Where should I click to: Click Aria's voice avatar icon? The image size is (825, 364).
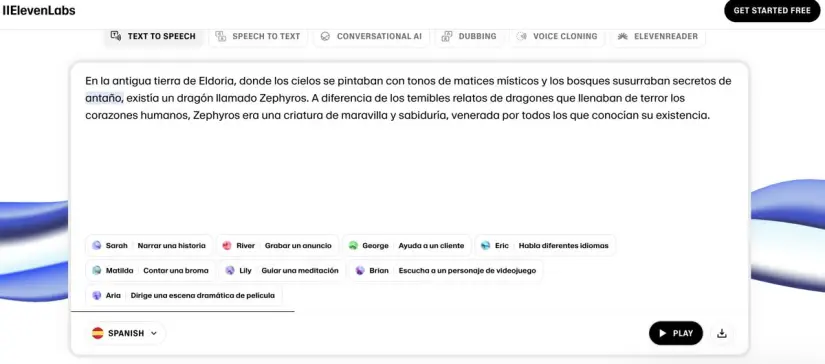pos(96,296)
